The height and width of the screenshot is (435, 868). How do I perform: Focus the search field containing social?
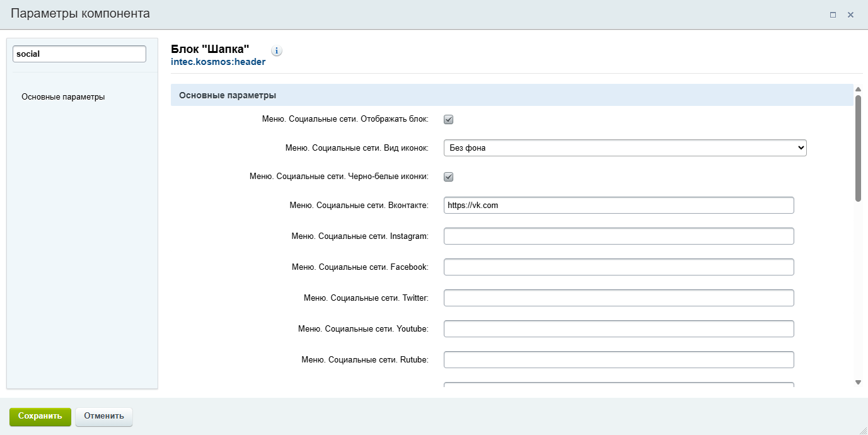(x=79, y=54)
